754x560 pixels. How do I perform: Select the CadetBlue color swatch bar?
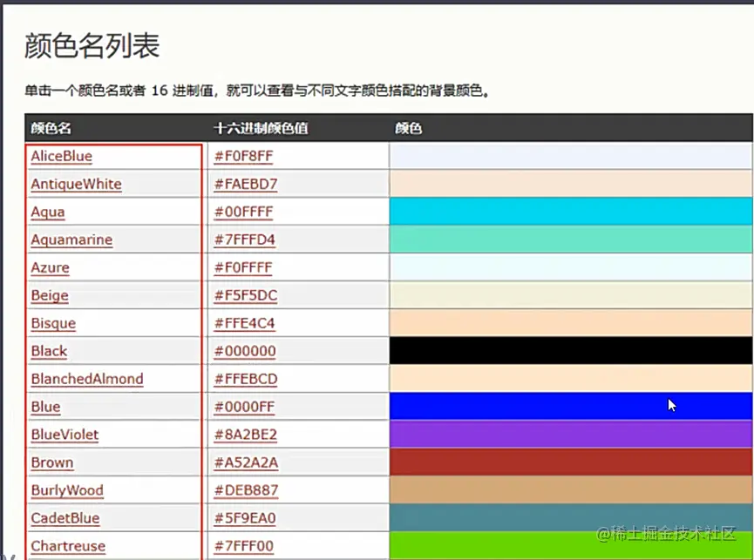click(571, 518)
